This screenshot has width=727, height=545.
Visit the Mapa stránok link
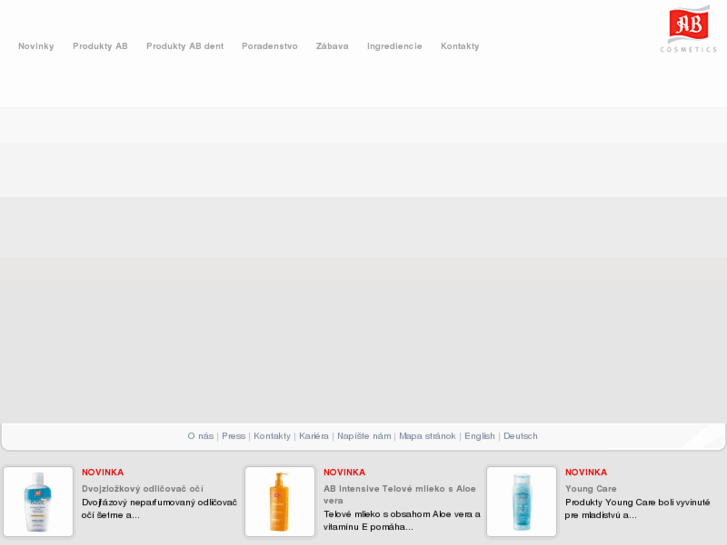click(x=427, y=436)
